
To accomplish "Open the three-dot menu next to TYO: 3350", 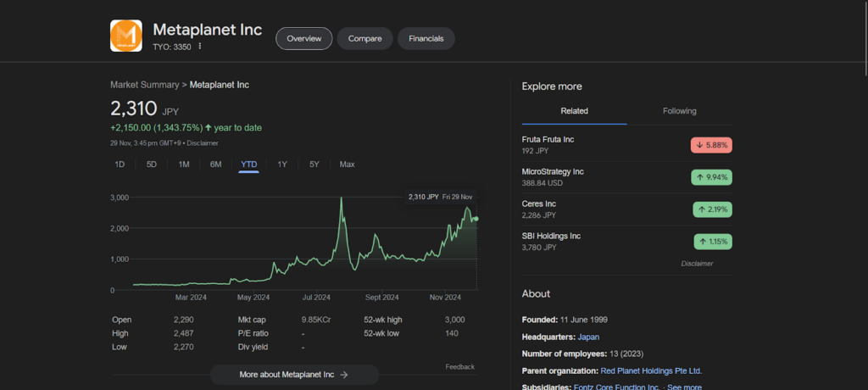I will [x=200, y=47].
